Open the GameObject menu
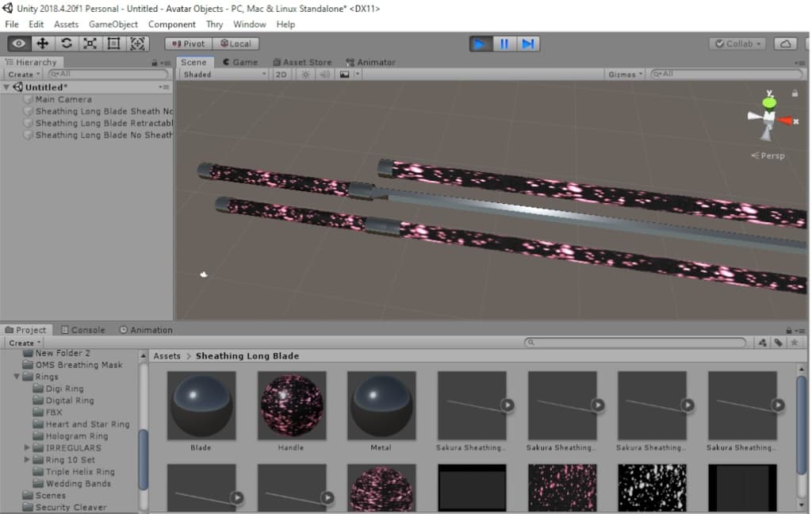Screen dimensions: 812x514 click(x=113, y=25)
